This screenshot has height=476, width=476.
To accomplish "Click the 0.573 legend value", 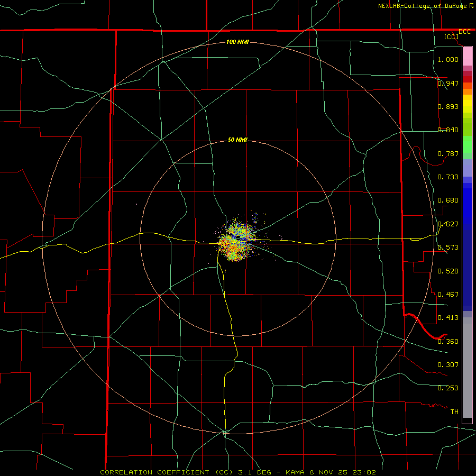I will [x=448, y=248].
